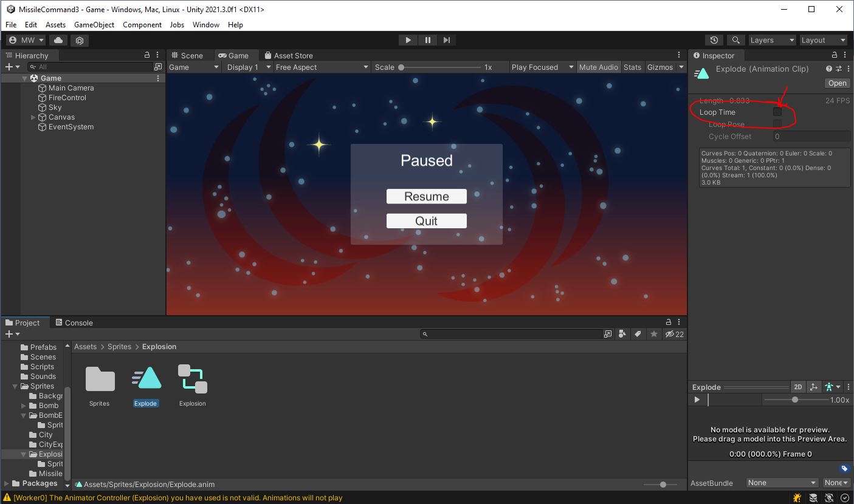This screenshot has width=854, height=504.
Task: Lock the Inspector using the padlock icon
Action: (835, 55)
